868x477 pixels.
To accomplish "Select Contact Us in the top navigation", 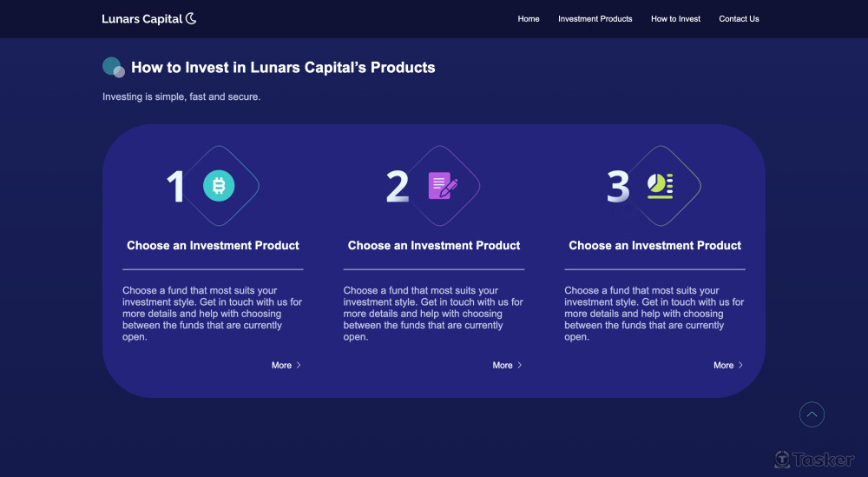I will [739, 19].
